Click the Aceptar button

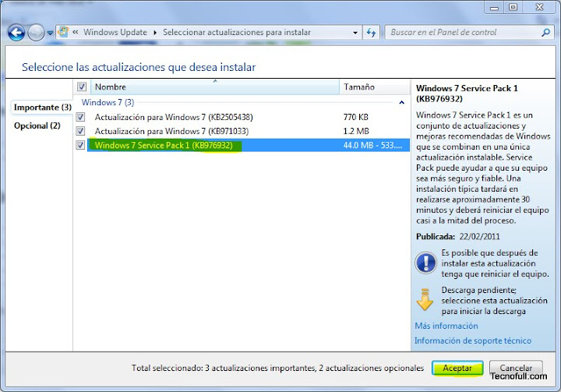point(457,368)
